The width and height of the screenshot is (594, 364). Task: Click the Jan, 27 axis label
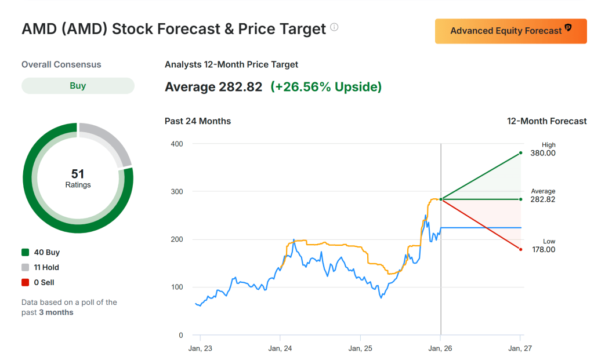[520, 348]
